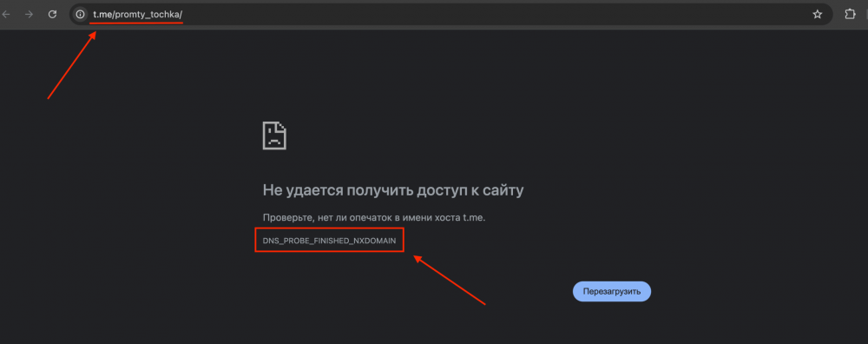
Task: Click the sad page error icon
Action: (x=274, y=136)
